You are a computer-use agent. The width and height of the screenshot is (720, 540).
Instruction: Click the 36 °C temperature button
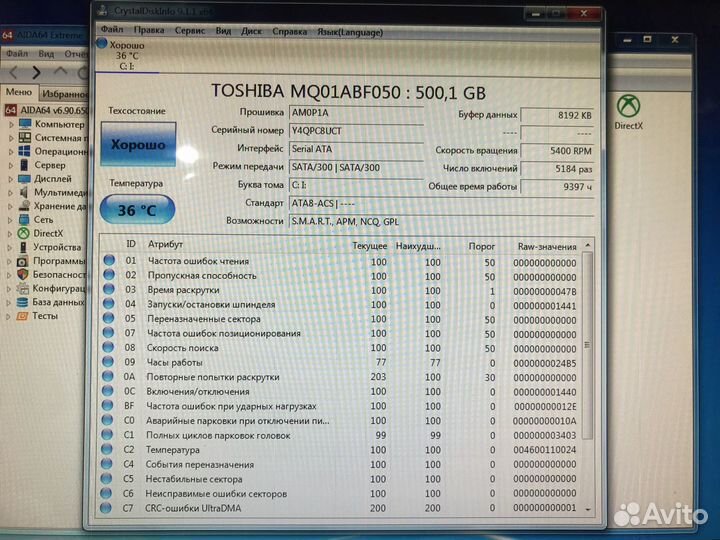137,210
